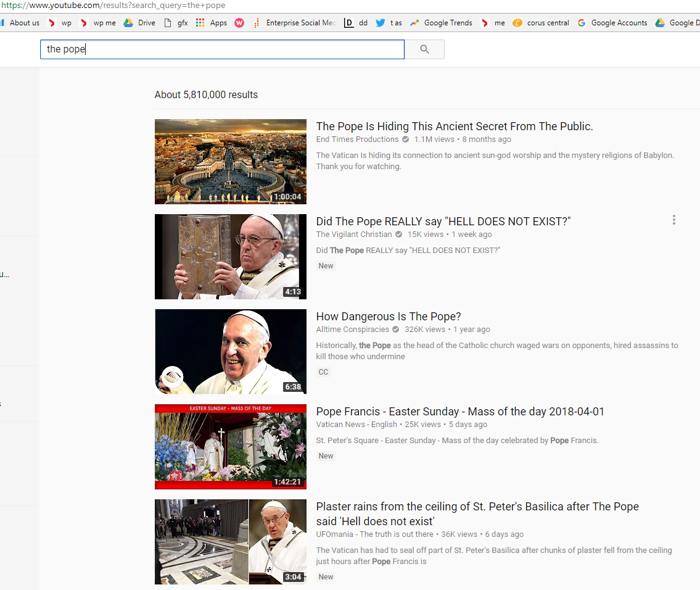This screenshot has width=700, height=590.
Task: Open the gfx bookmark
Action: (176, 23)
